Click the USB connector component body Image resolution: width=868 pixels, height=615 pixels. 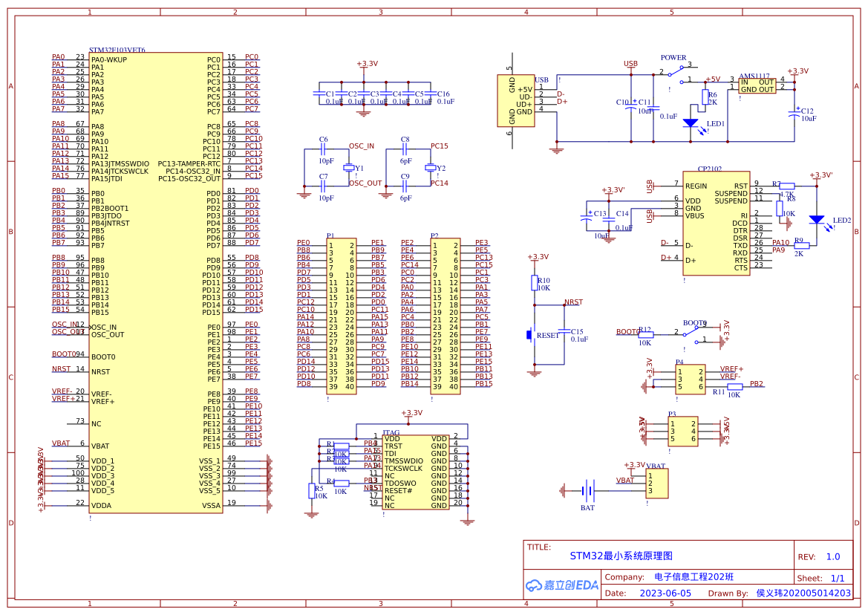tap(516, 101)
